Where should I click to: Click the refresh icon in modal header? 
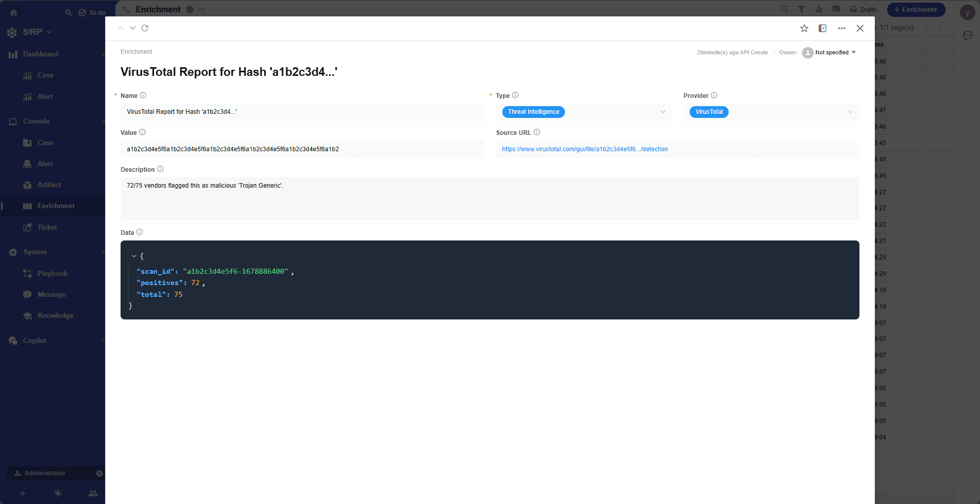[x=145, y=28]
